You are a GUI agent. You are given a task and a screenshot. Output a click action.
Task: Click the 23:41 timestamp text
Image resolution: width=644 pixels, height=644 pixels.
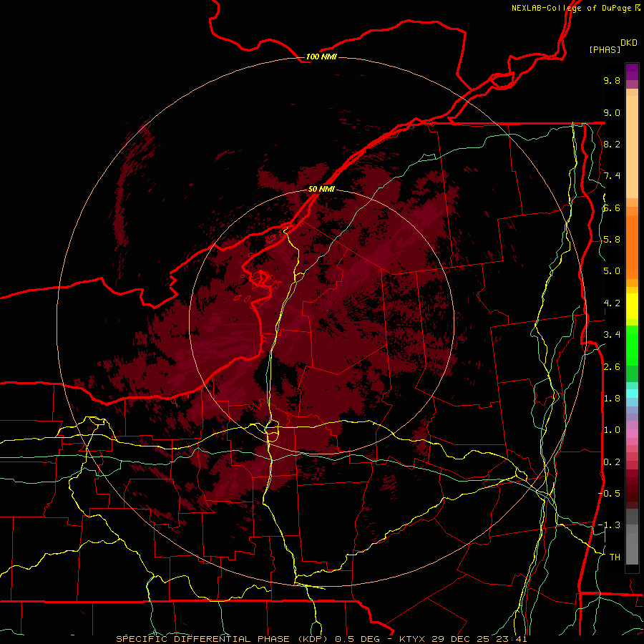click(x=512, y=639)
